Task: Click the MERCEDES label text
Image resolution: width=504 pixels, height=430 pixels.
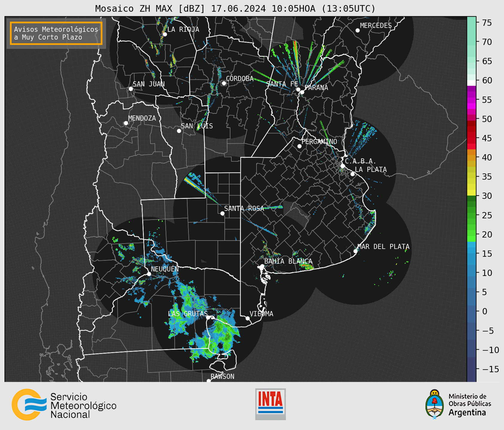Action: 376,25
